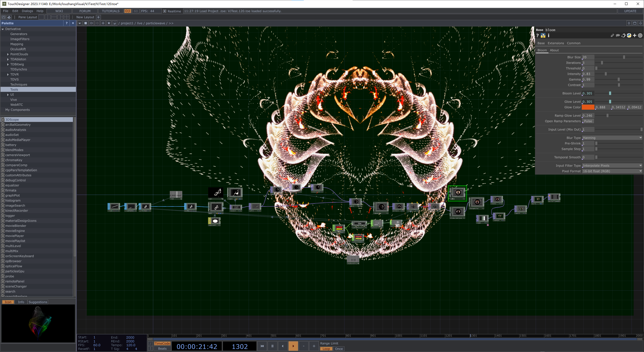644x352 pixels.
Task: Toggle the Realtime checkbox
Action: coord(165,11)
